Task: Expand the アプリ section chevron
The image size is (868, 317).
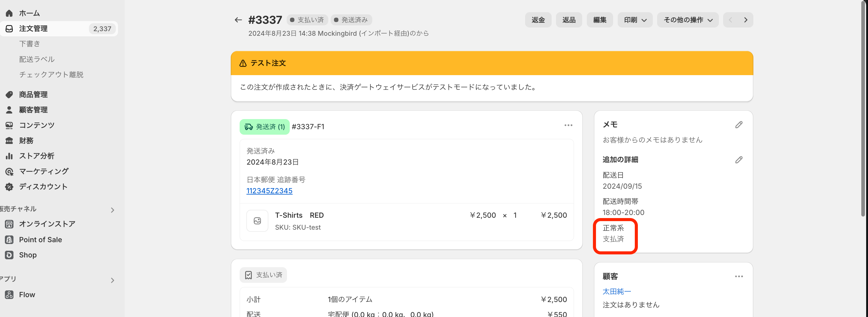Action: (x=112, y=280)
